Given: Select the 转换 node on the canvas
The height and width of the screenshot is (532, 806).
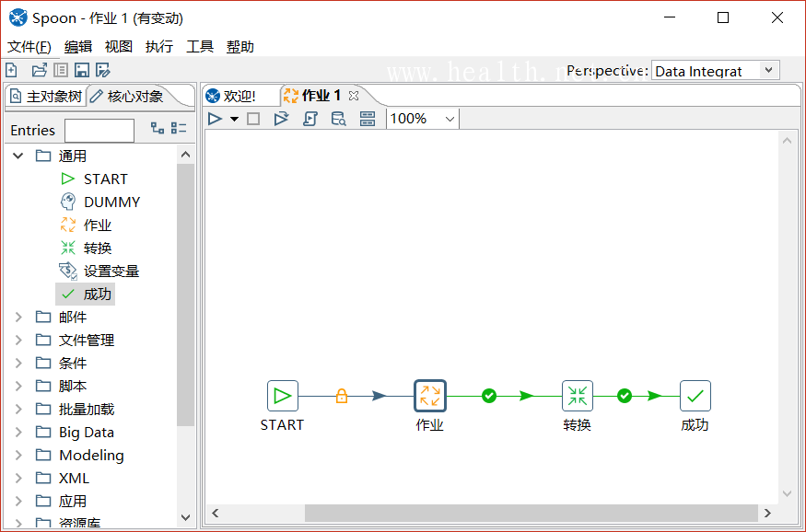Looking at the screenshot, I should pos(578,396).
